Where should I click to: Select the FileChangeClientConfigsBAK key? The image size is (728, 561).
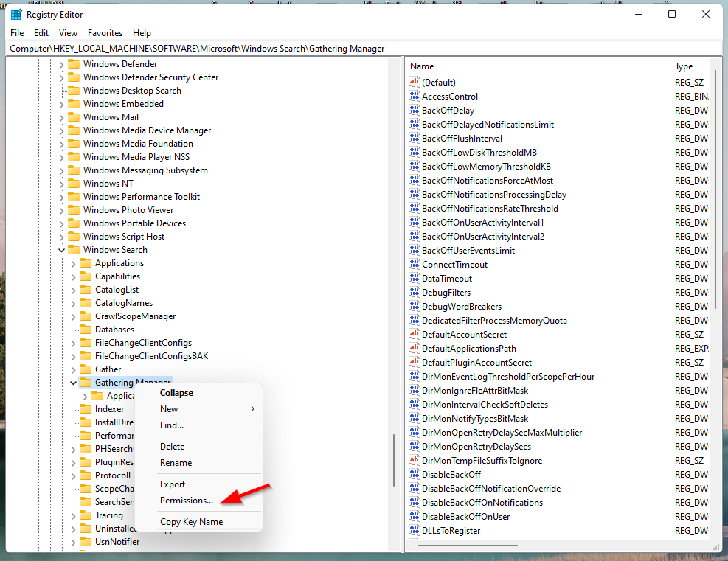coord(151,356)
